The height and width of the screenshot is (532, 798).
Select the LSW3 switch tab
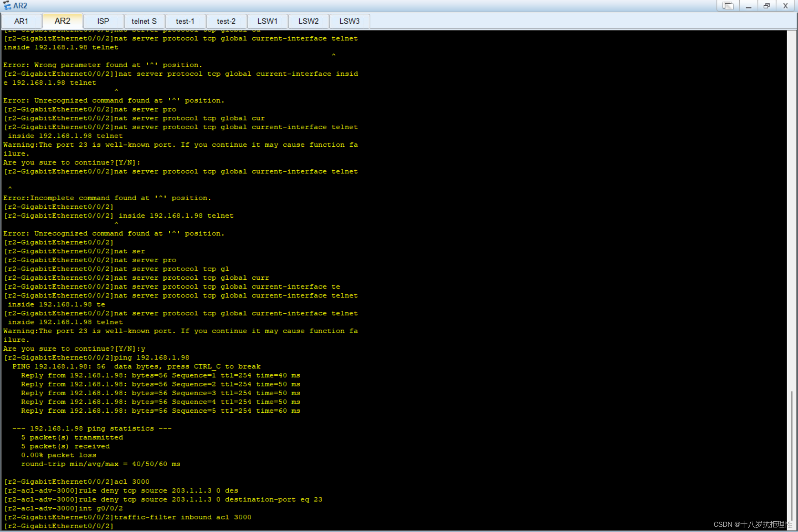click(x=349, y=21)
